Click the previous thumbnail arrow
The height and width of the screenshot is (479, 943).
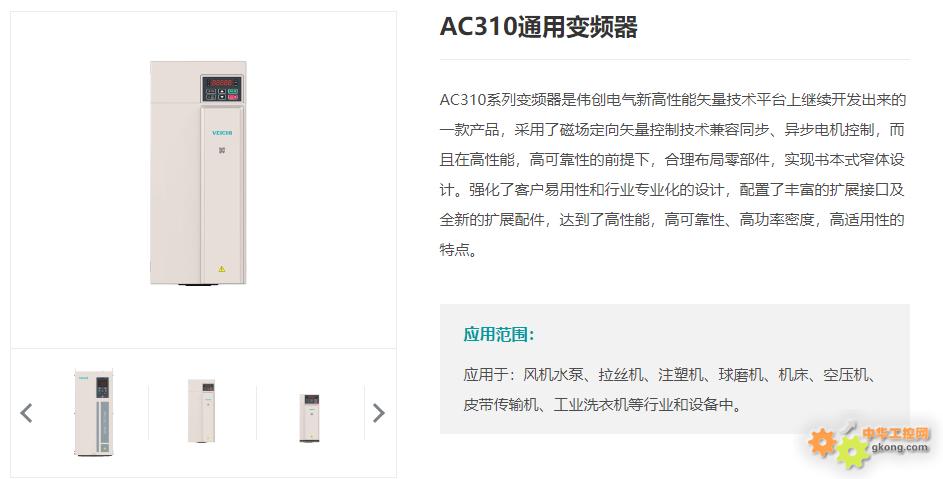click(26, 413)
